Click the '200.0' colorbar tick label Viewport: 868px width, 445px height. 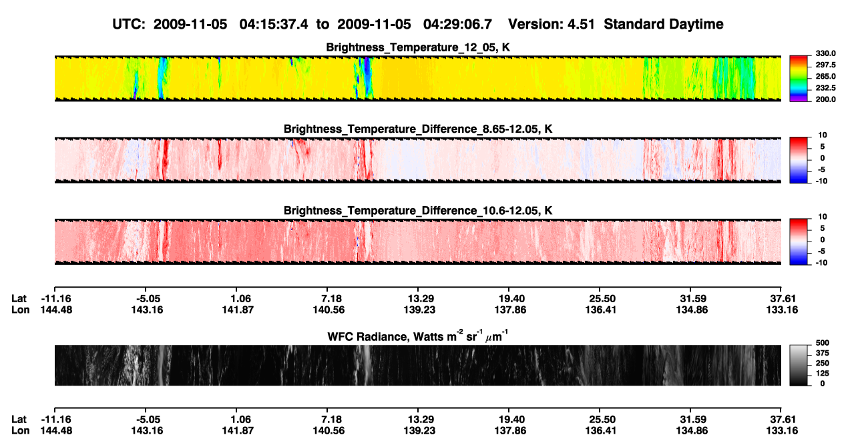pos(825,99)
